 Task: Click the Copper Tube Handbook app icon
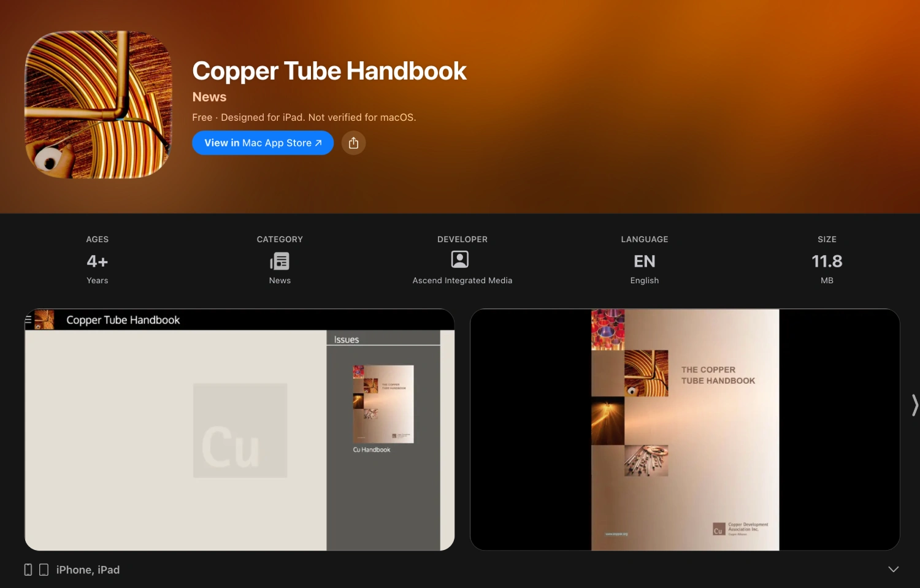[x=98, y=105]
